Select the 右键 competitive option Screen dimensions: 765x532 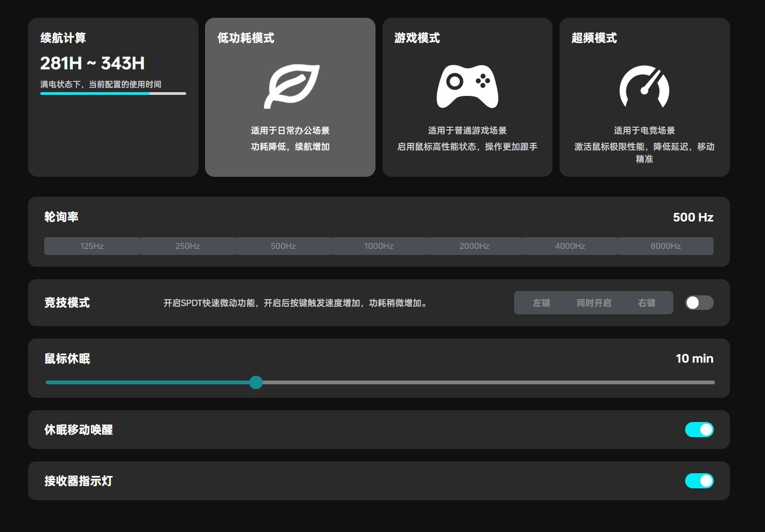tap(646, 303)
